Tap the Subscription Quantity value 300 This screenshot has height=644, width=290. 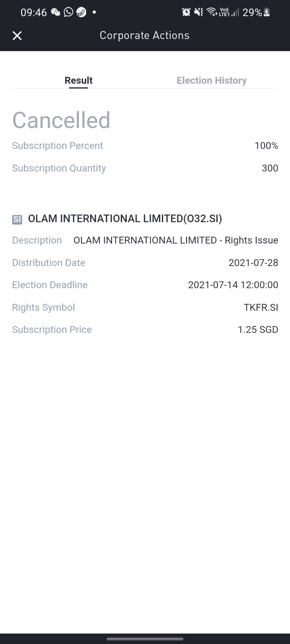270,168
